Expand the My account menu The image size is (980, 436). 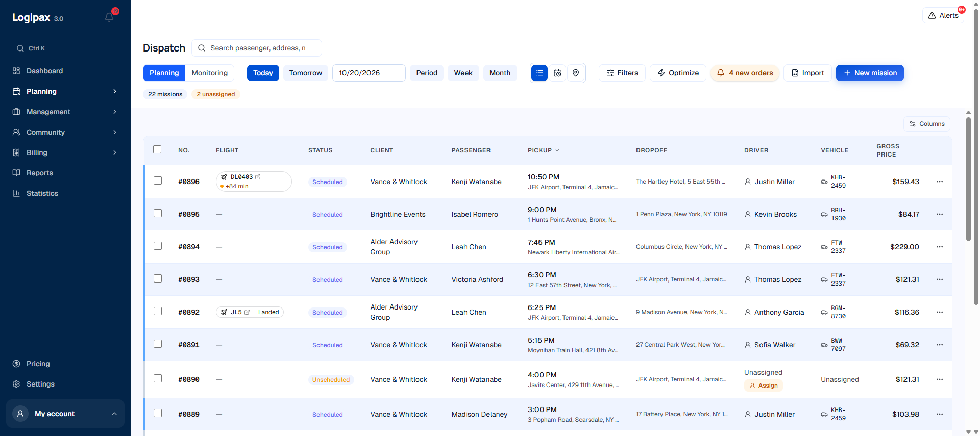click(65, 414)
